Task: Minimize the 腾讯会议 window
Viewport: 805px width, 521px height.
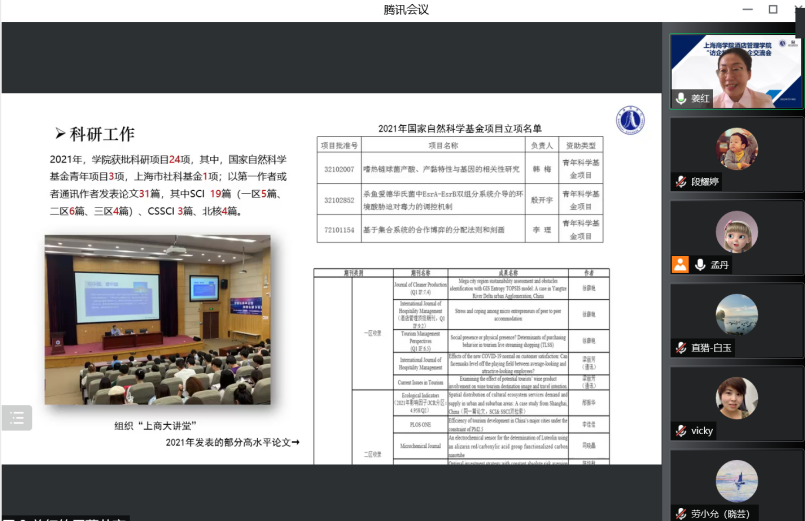Action: pyautogui.click(x=748, y=9)
